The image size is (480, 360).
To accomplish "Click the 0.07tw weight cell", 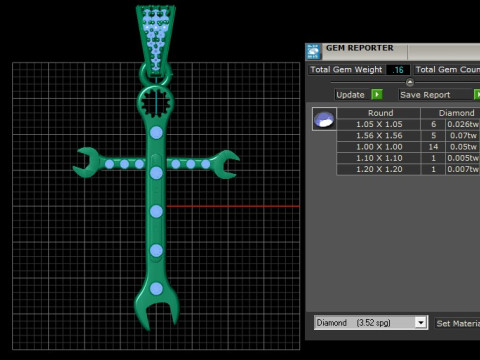I will pos(463,136).
